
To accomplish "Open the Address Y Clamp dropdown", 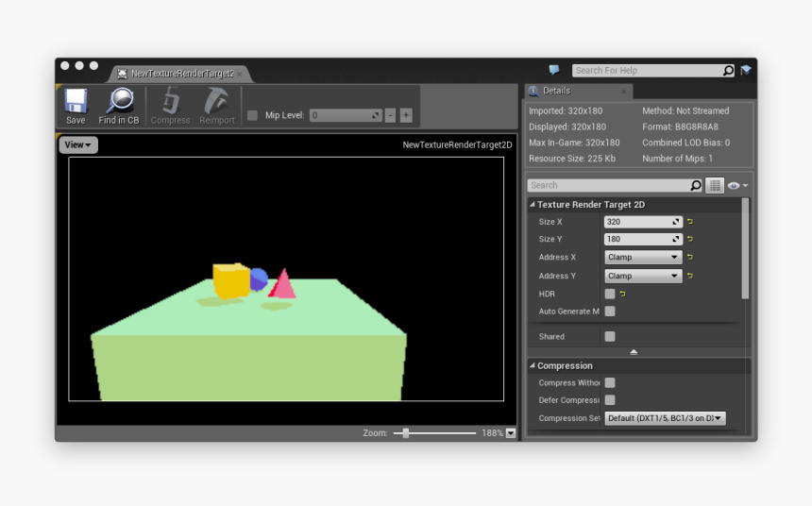I will click(x=643, y=276).
